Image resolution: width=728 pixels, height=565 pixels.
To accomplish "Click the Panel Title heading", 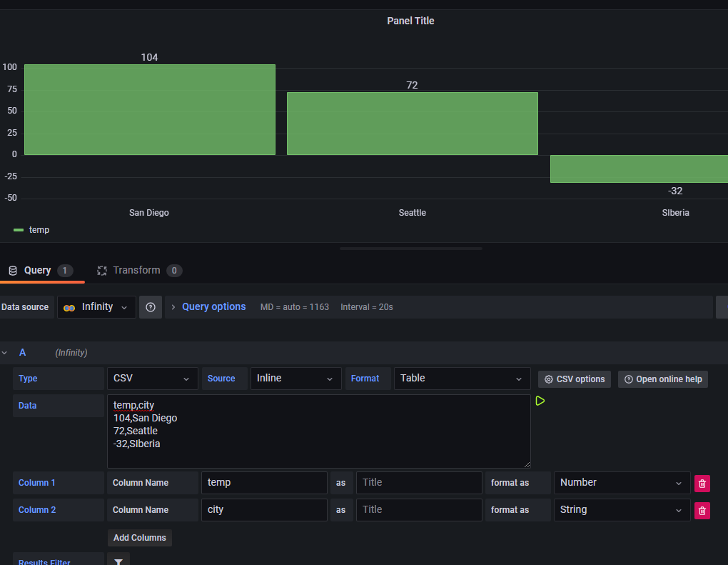I will click(410, 21).
